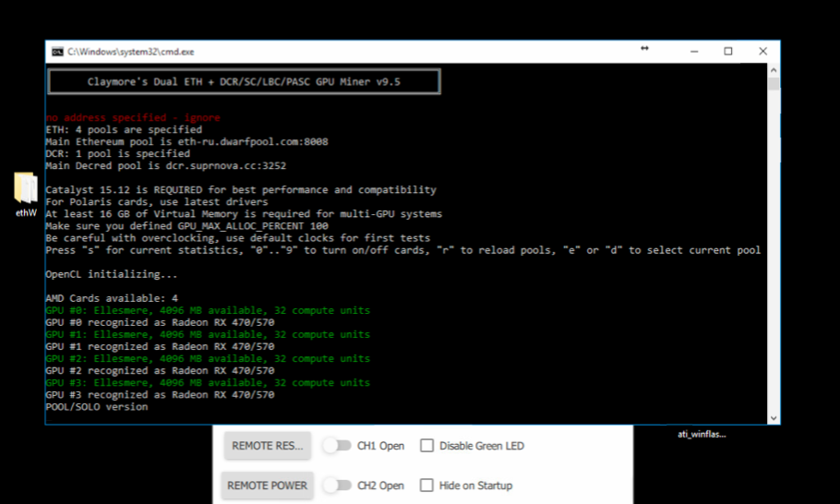Click the console scrollbar down arrow
840x504 pixels.
point(774,418)
